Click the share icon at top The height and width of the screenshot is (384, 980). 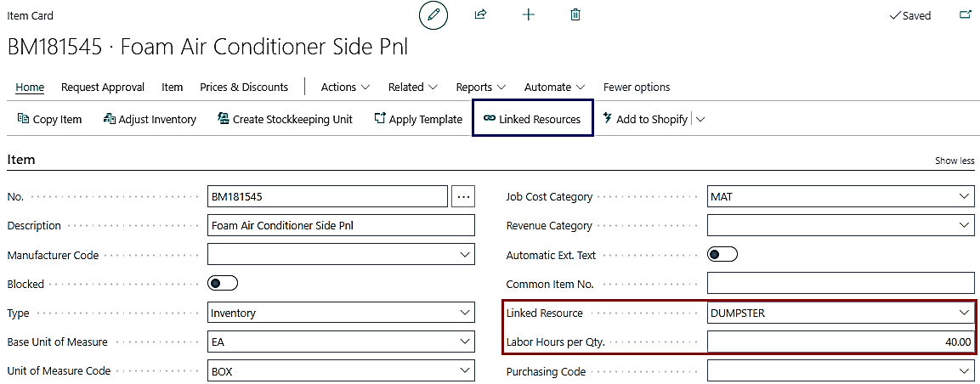click(x=480, y=14)
